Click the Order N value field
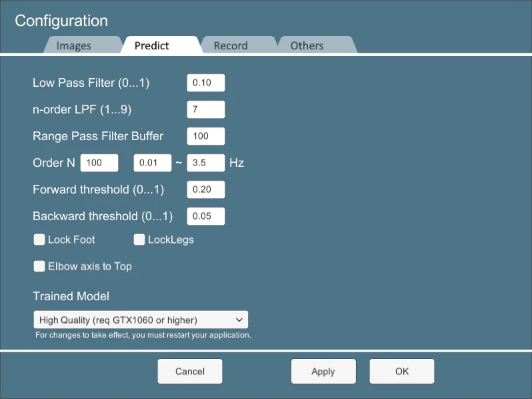 click(99, 163)
